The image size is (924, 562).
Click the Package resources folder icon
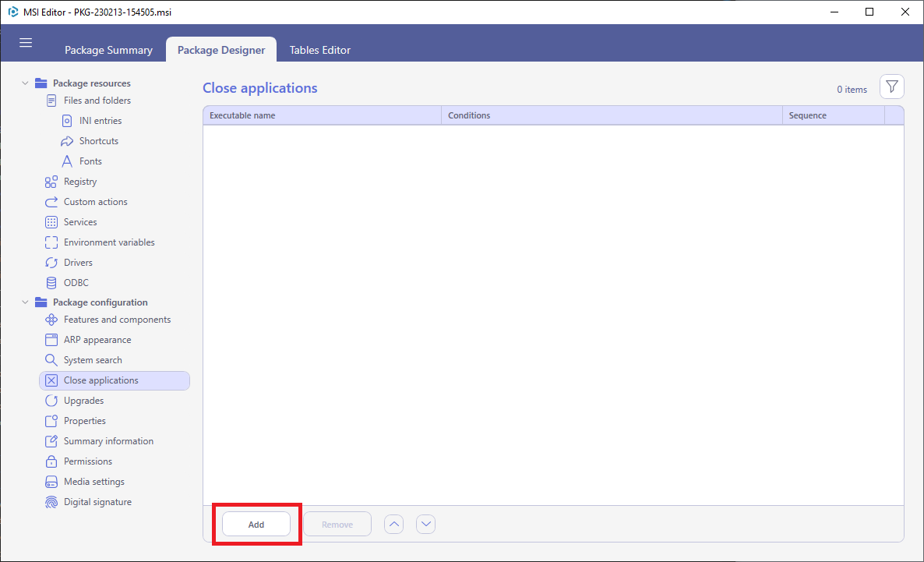[41, 83]
